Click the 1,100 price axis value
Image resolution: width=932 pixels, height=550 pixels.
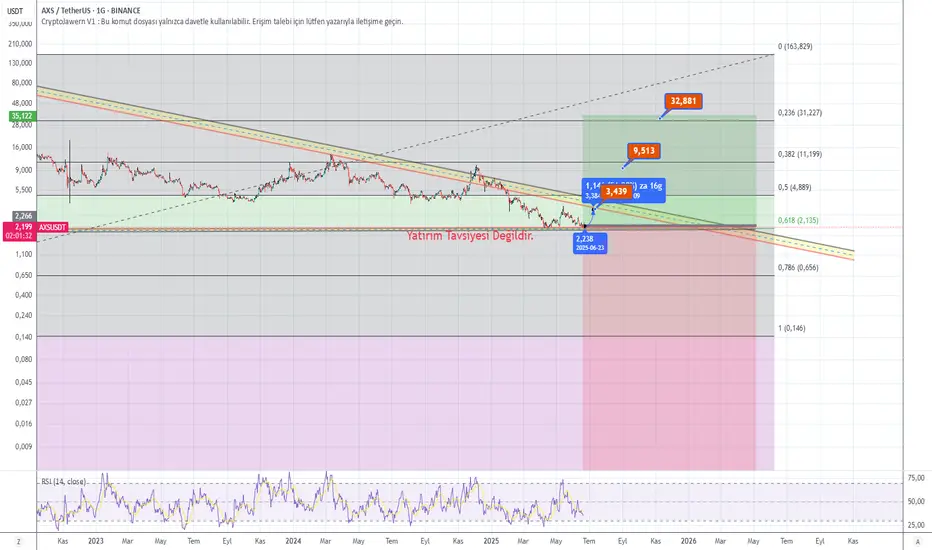(24, 254)
